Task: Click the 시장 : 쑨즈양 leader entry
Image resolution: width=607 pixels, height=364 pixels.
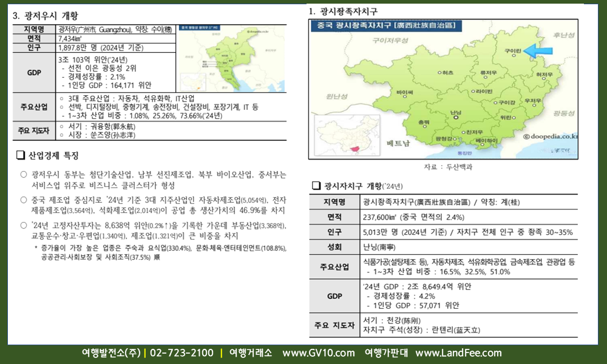Action: coord(98,135)
